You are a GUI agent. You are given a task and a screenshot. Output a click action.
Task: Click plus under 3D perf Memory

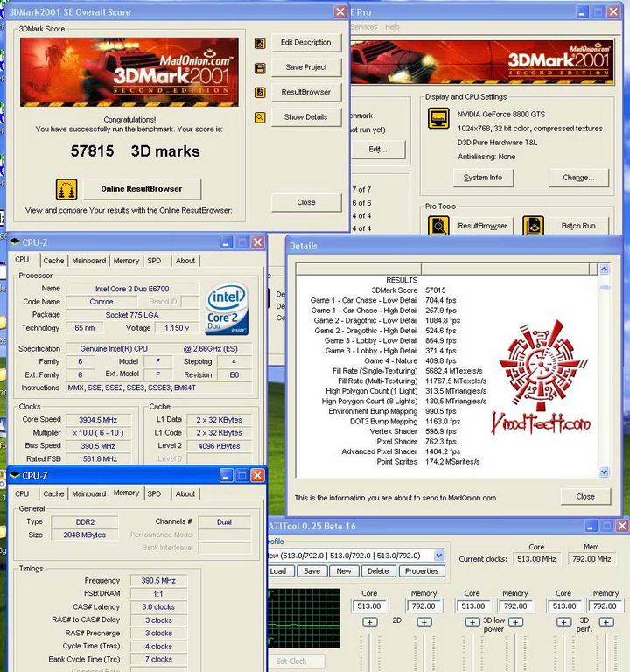pos(606,622)
